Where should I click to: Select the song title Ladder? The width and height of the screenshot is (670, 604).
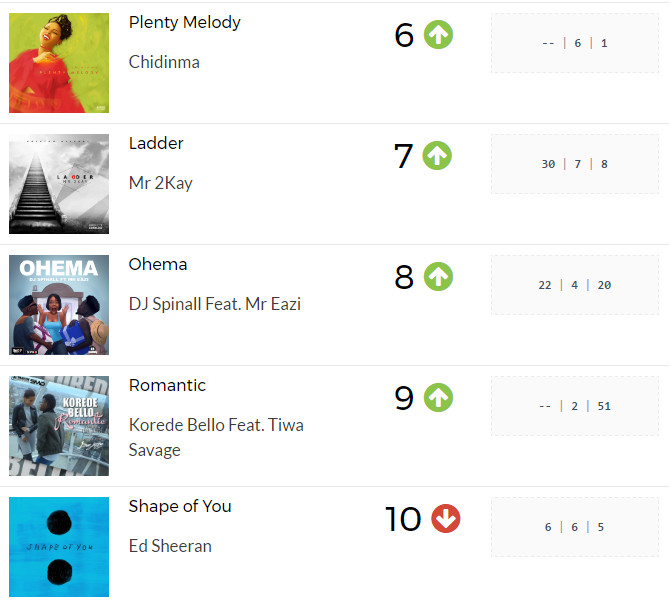(156, 143)
